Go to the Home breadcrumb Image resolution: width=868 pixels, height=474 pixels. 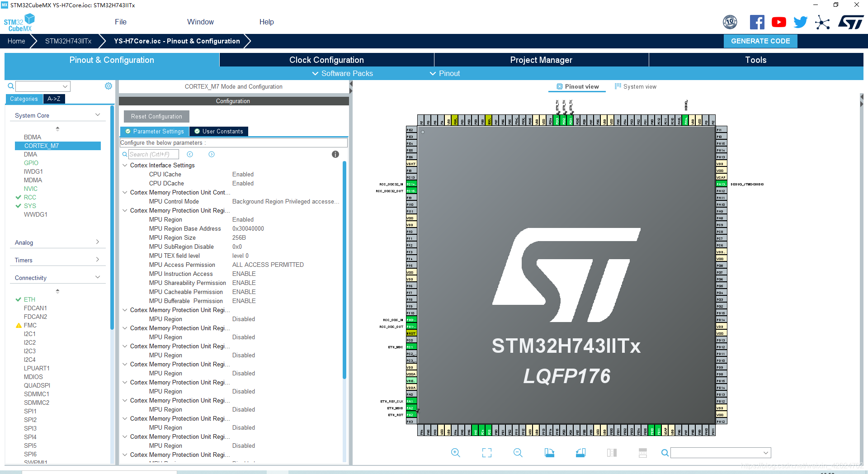16,41
